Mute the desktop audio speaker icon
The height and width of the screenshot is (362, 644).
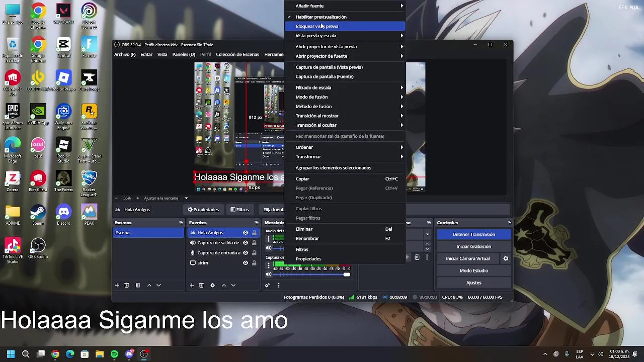269,248
